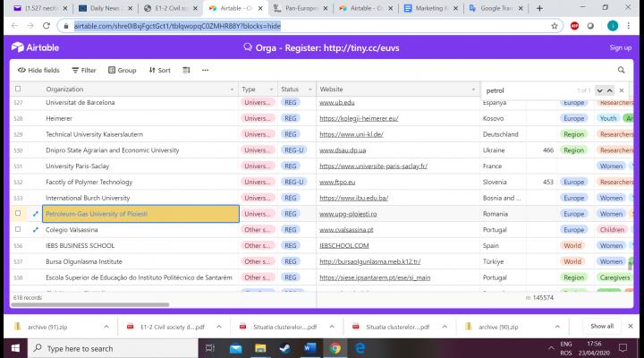
Task: Open the Windows Start menu
Action: pyautogui.click(x=15, y=348)
